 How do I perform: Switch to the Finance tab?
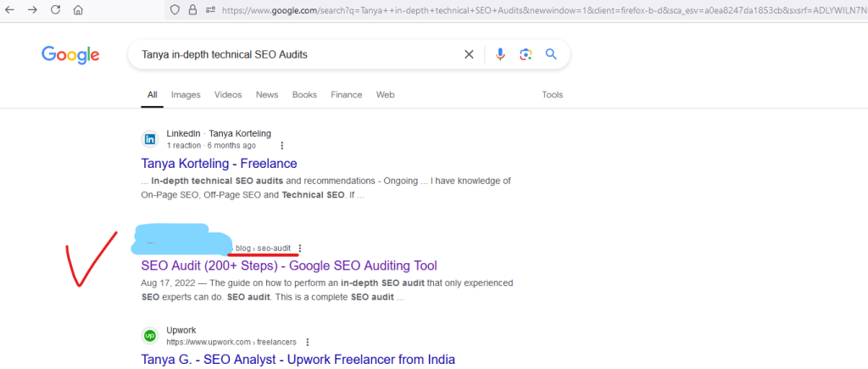[347, 95]
